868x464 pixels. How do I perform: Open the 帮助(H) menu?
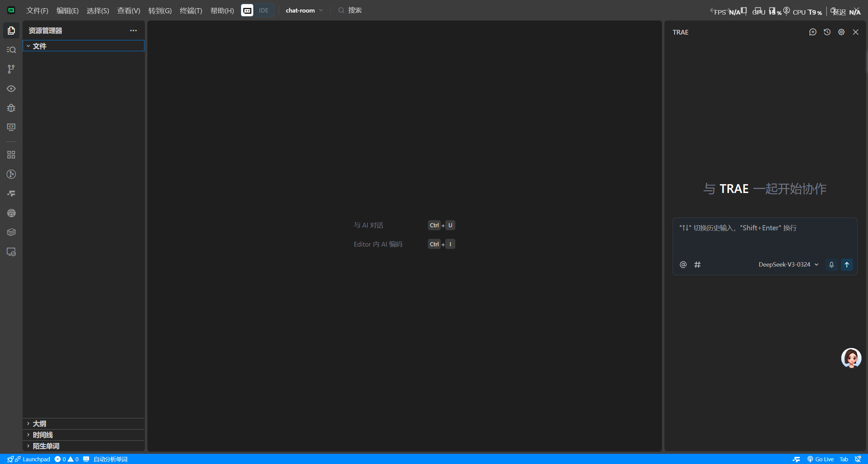tap(222, 11)
